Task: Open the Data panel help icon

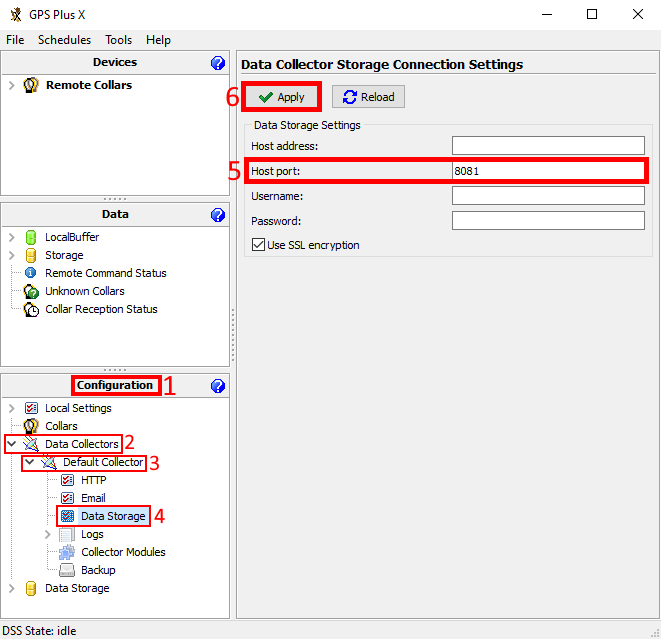Action: 218,215
